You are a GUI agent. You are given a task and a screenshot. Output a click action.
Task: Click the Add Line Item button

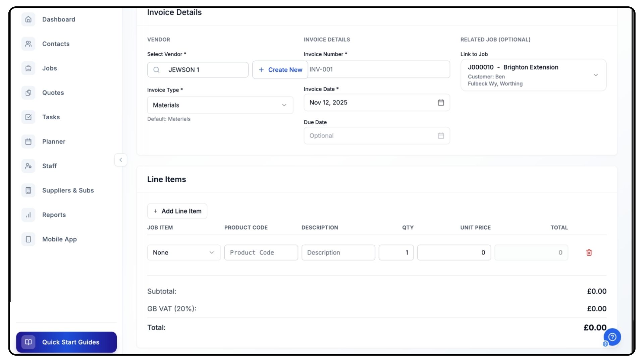click(x=177, y=211)
